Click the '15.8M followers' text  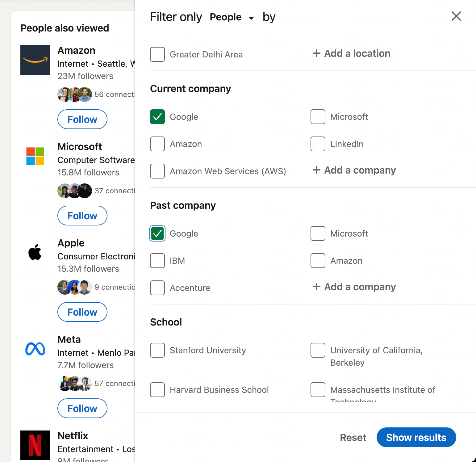[88, 172]
